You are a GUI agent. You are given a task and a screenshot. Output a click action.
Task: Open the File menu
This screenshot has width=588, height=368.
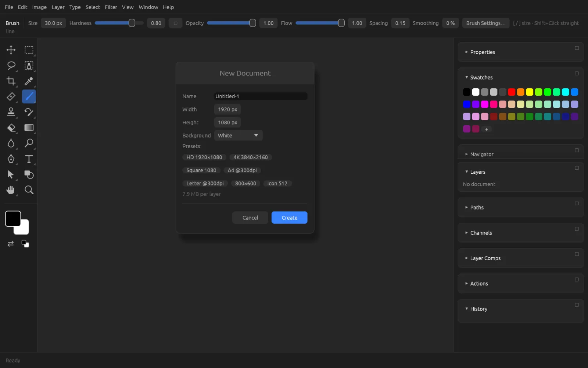click(x=9, y=7)
